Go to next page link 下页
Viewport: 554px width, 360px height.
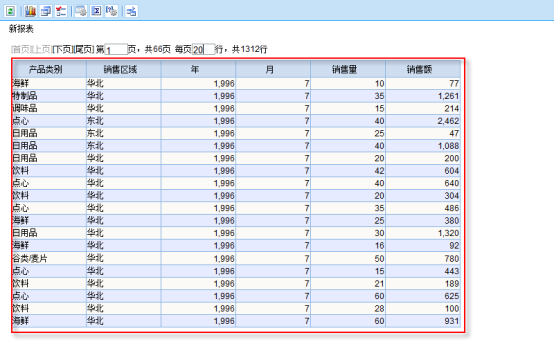tap(63, 49)
